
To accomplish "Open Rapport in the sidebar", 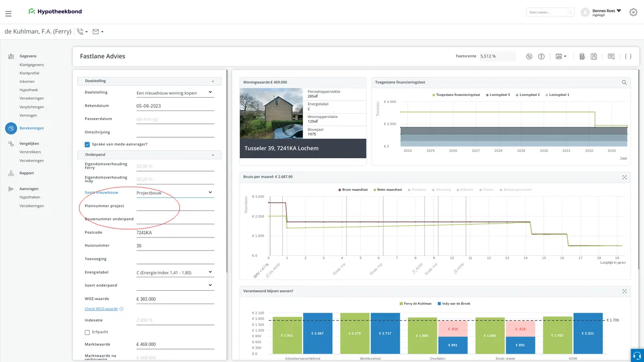I will [x=26, y=173].
